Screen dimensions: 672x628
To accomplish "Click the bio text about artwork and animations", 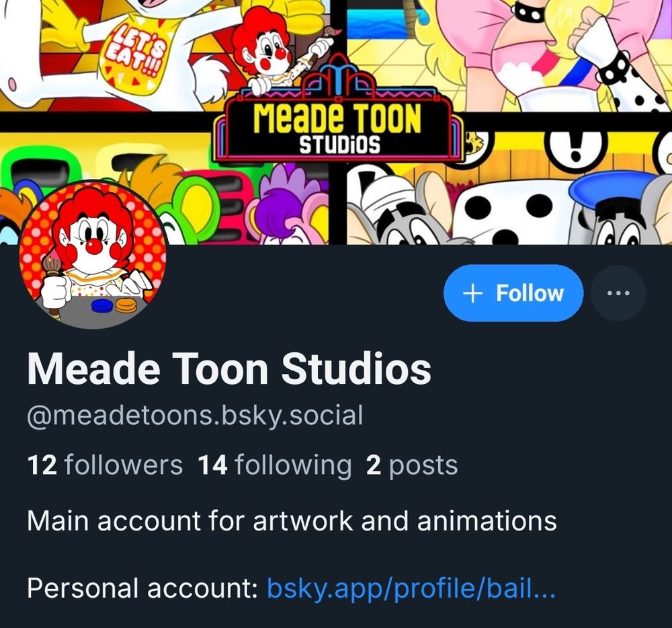I will pyautogui.click(x=292, y=521).
